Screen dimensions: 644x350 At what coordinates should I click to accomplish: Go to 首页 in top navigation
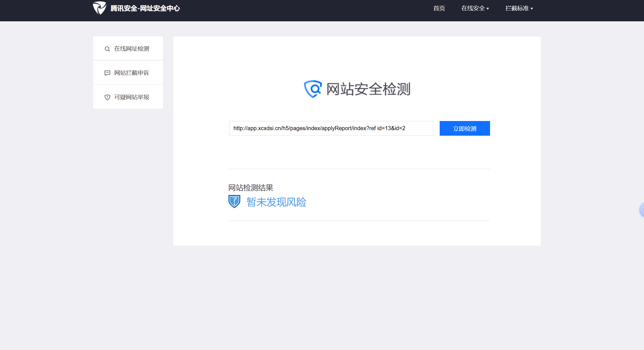click(x=439, y=8)
